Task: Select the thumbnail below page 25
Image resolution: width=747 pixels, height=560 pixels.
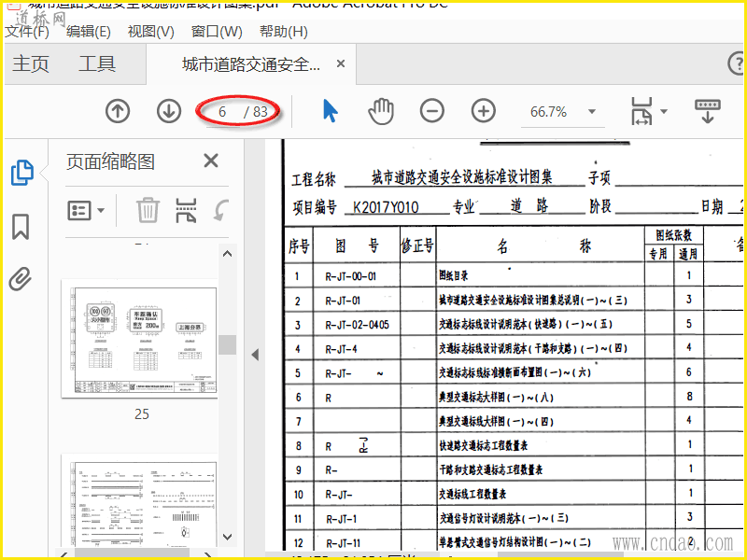Action: click(x=141, y=501)
